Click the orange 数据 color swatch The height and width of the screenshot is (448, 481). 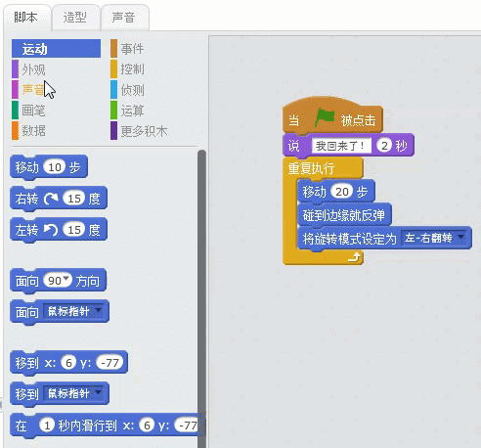tap(15, 130)
